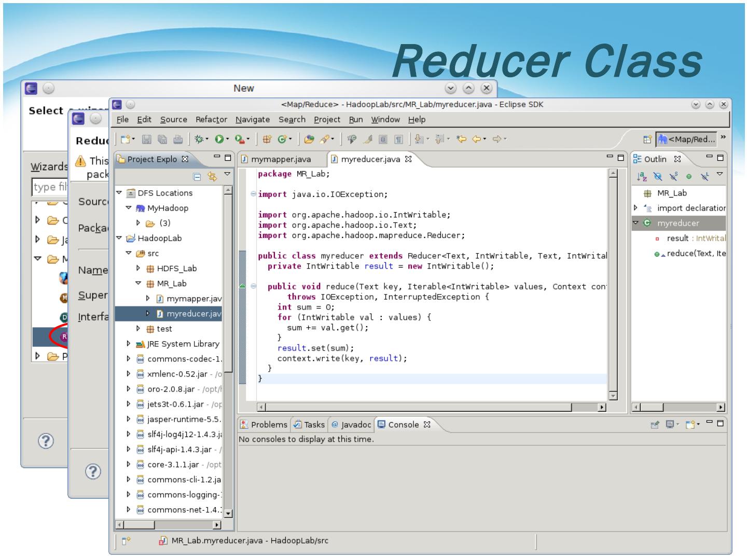Image resolution: width=747 pixels, height=560 pixels.
Task: Open the Refactor menu
Action: (211, 119)
